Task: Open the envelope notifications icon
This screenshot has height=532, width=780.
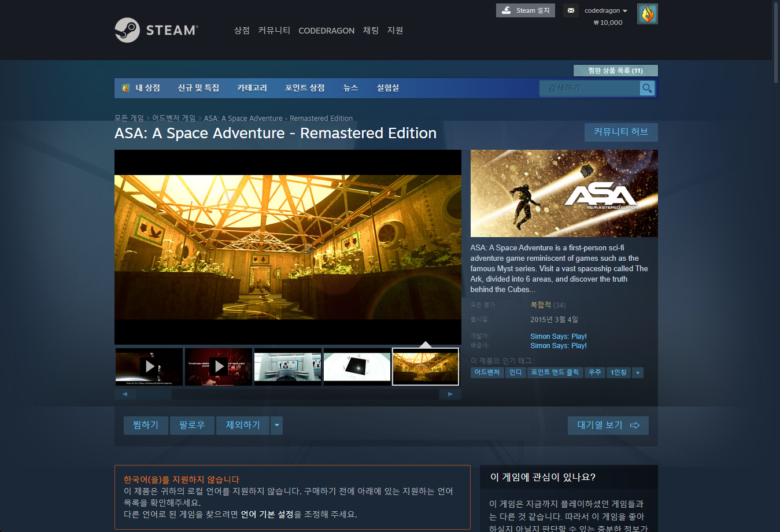Action: click(571, 10)
